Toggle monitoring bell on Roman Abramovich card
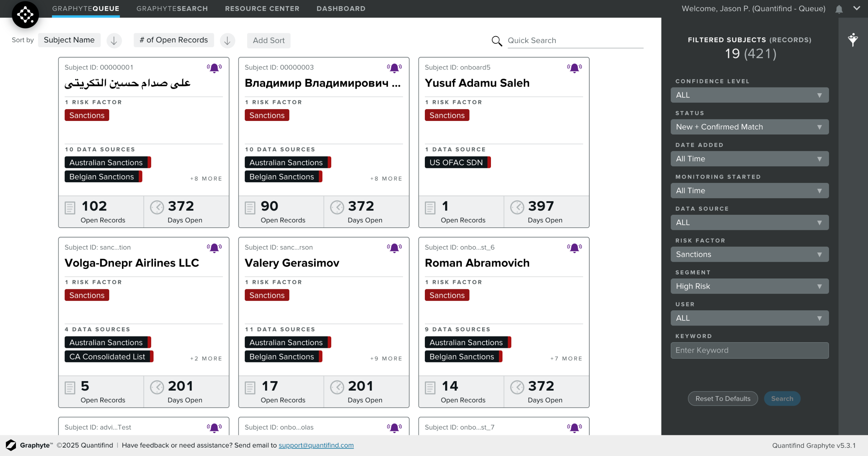Viewport: 868px width, 456px height. click(x=574, y=248)
